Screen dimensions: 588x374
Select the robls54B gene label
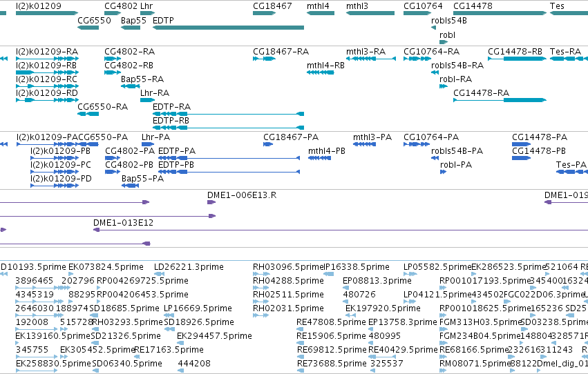coord(449,20)
